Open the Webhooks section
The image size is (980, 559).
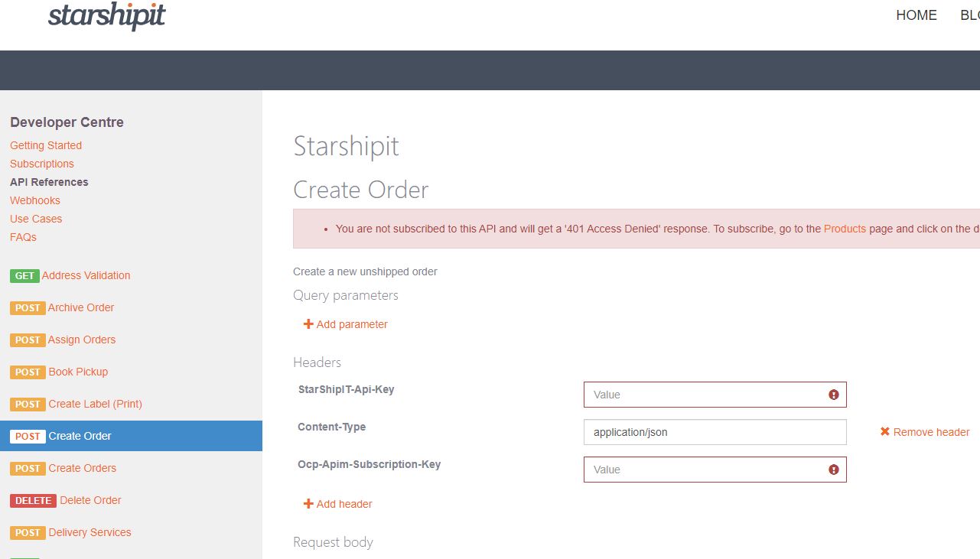click(x=35, y=200)
